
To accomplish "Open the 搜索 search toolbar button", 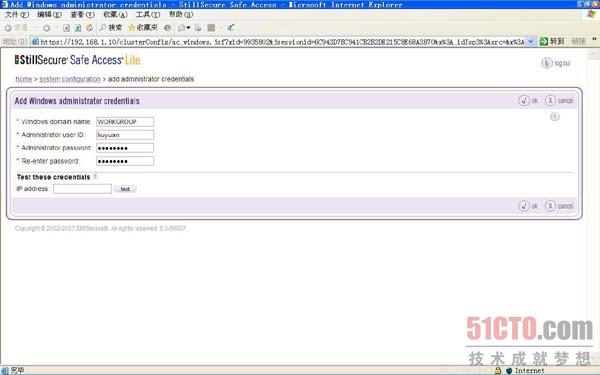I will point(111,28).
